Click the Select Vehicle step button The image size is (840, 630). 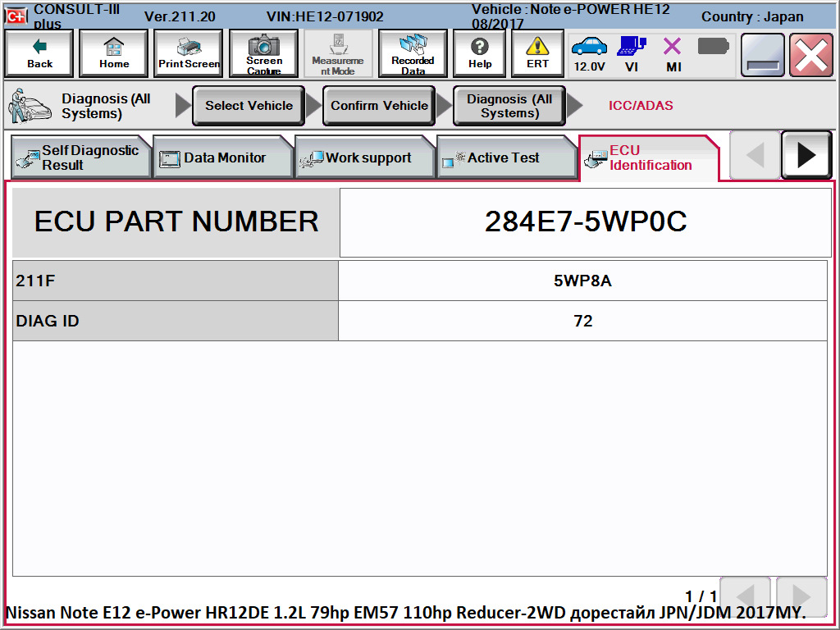pos(249,106)
